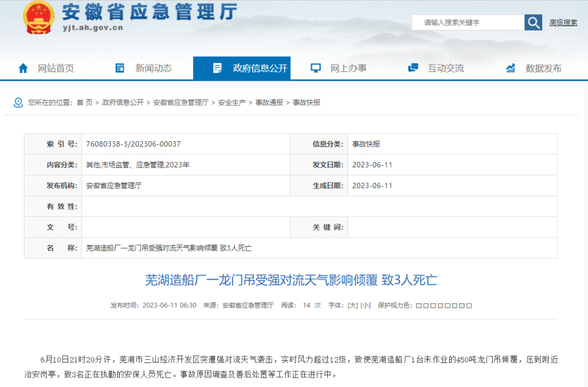588x387 pixels.
Task: Pick the green eye-protection background color swatch
Action: [448, 306]
